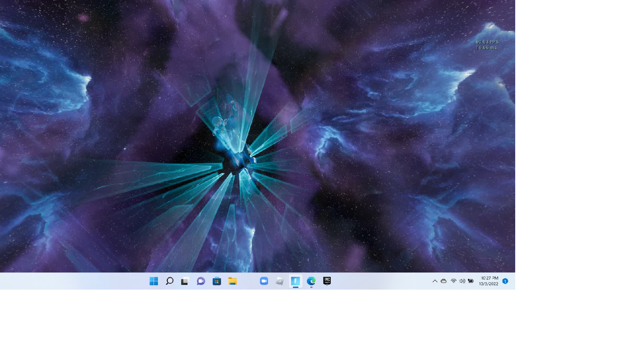Open Roblox from the taskbar
The height and width of the screenshot is (362, 644).
[280, 281]
